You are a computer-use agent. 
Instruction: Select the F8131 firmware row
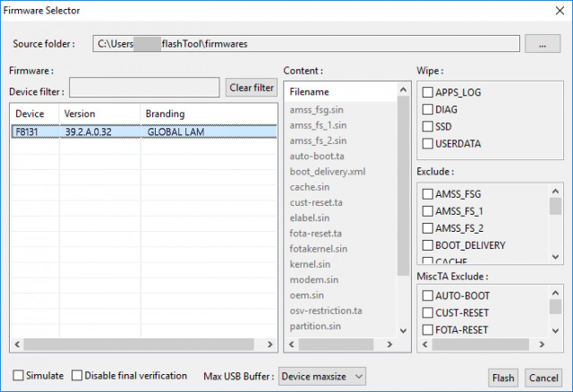144,132
